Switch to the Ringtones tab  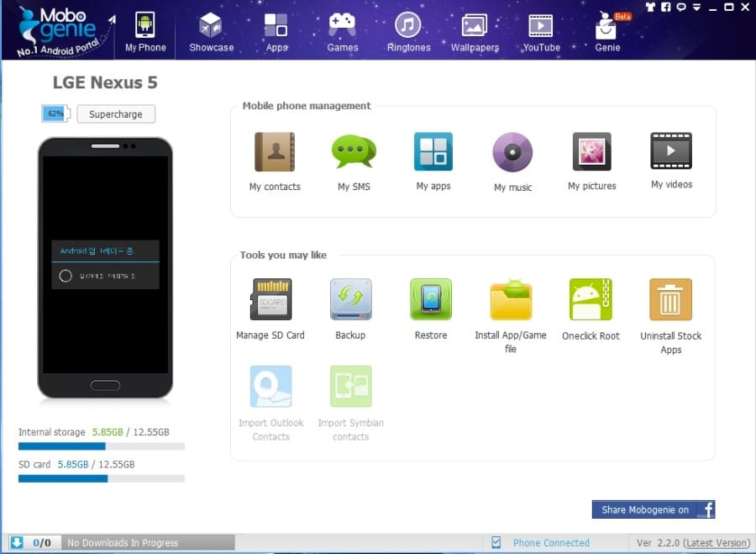[408, 32]
